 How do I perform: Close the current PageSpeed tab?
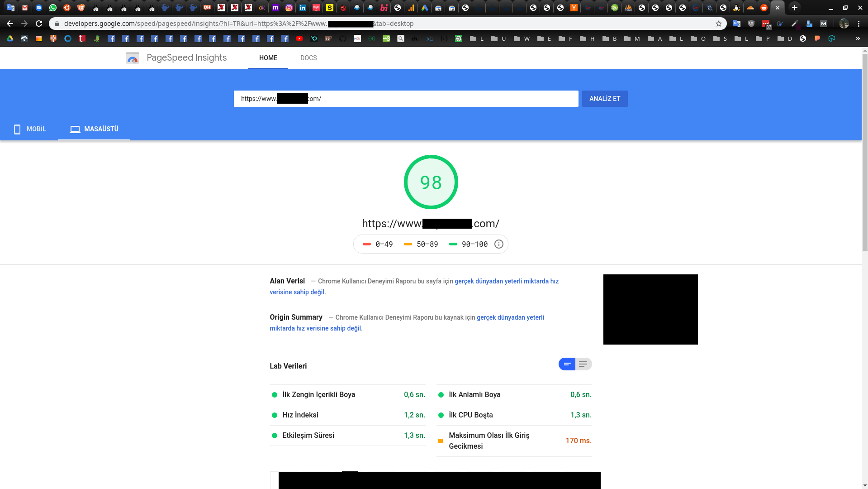pos(778,8)
